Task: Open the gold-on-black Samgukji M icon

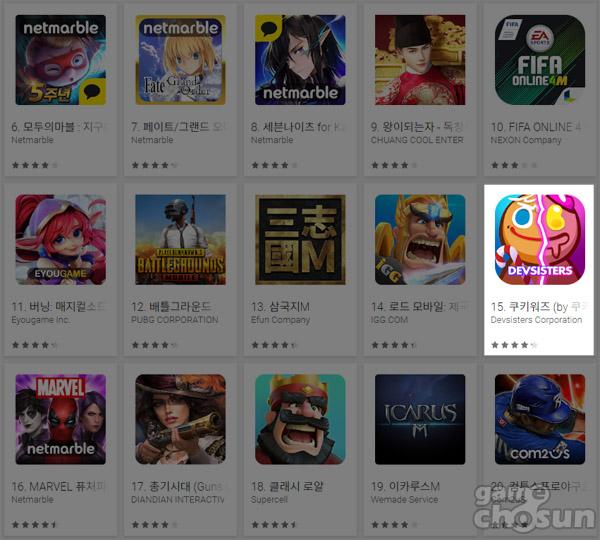Action: pos(300,240)
